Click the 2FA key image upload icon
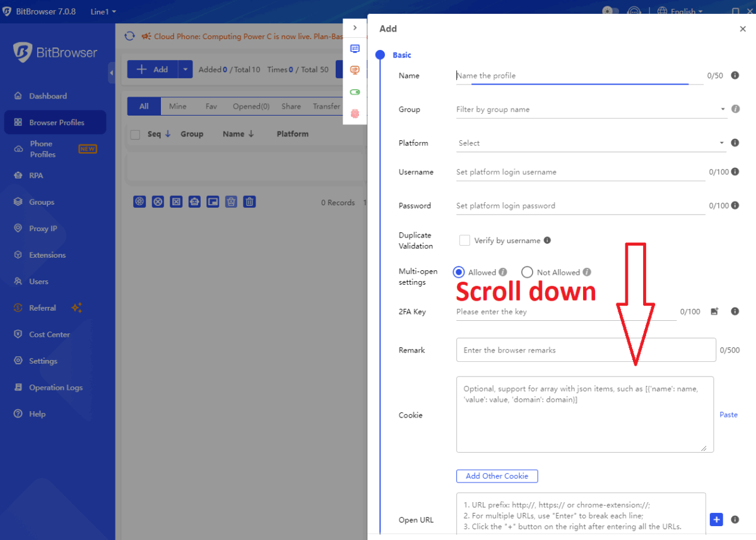756x540 pixels. (714, 311)
